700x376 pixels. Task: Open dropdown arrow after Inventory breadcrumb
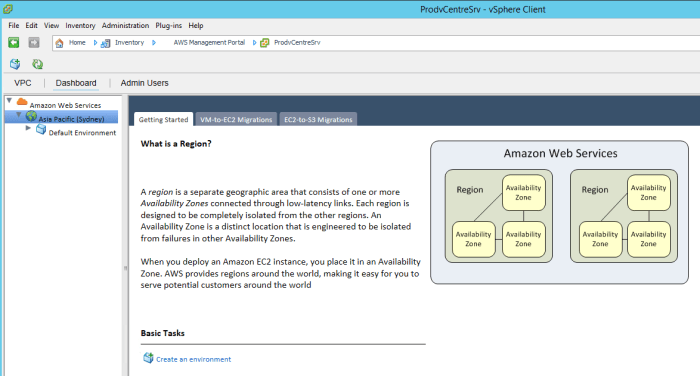coord(154,43)
